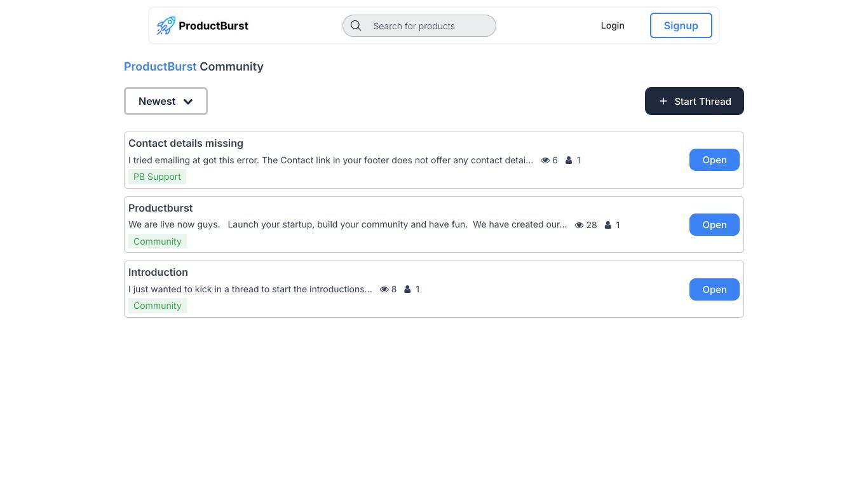Focus the Search for products field
Image resolution: width=868 pixels, height=488 pixels.
click(419, 25)
